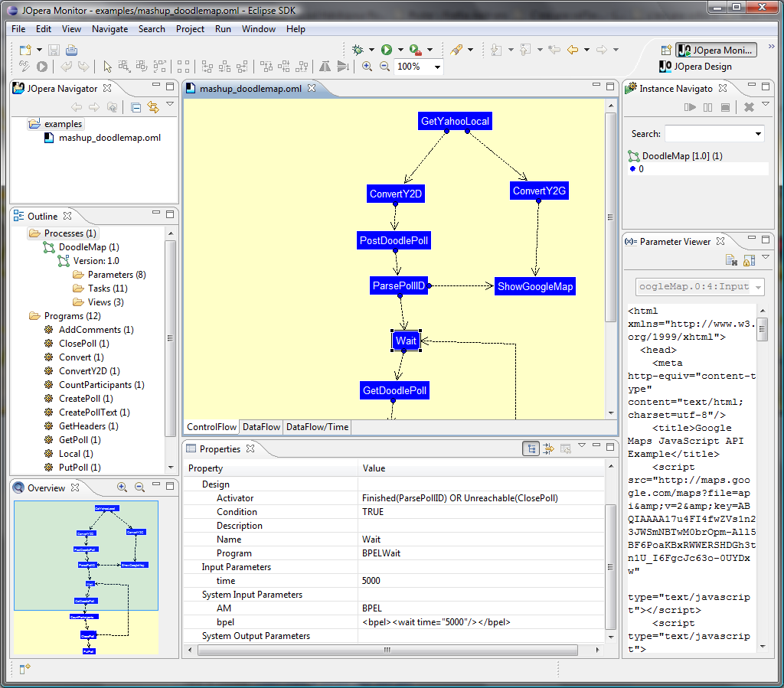Zoom out of the diagram with magnifier minus

tap(384, 67)
